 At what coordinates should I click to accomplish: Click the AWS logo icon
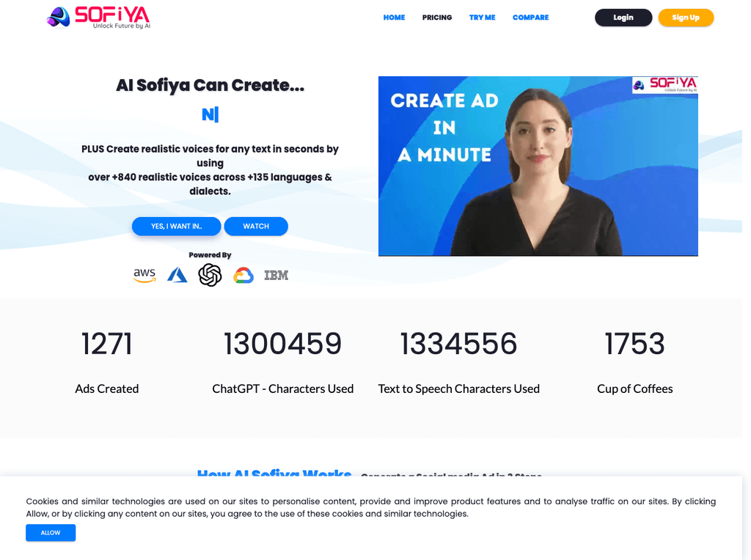click(144, 275)
